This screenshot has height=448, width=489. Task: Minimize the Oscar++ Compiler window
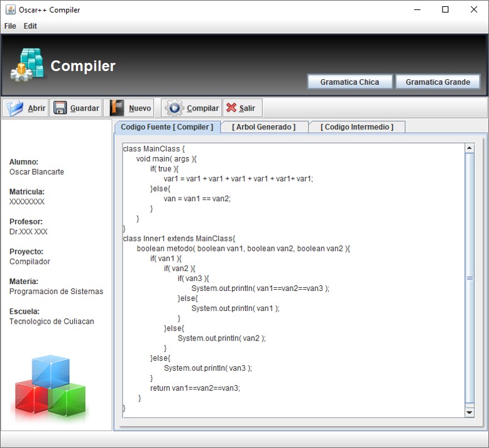point(417,9)
